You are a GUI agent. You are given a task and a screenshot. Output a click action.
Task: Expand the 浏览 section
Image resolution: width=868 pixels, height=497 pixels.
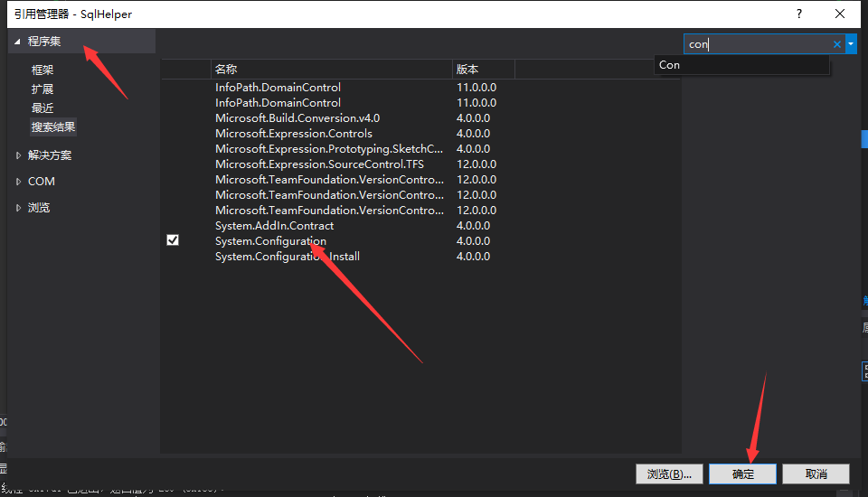point(18,208)
